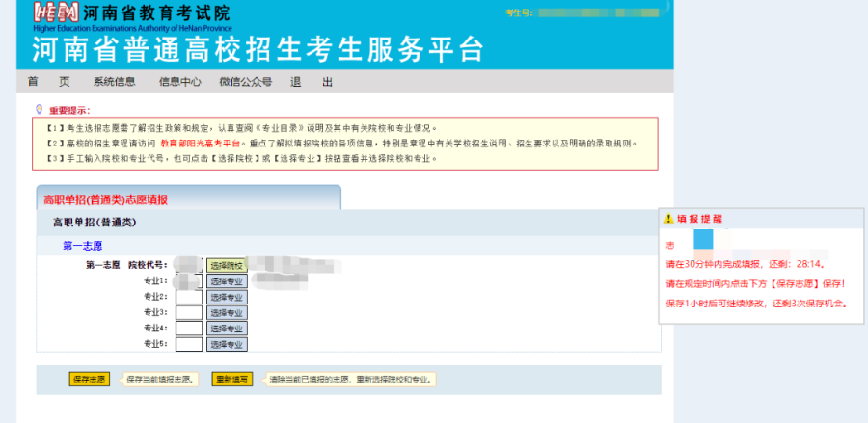Screen dimensions: 868x423
Task: Click the 高职单招(普通类) section header text
Action: coord(95,223)
